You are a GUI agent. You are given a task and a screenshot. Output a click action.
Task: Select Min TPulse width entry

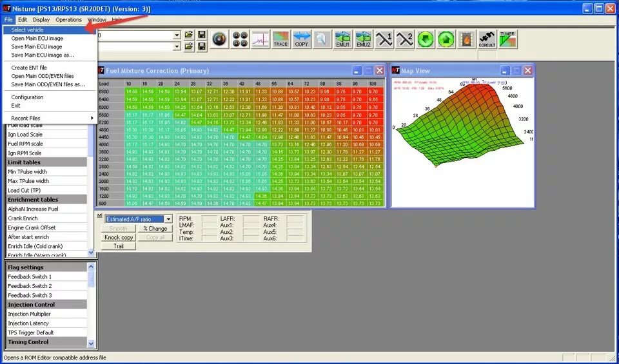point(46,171)
